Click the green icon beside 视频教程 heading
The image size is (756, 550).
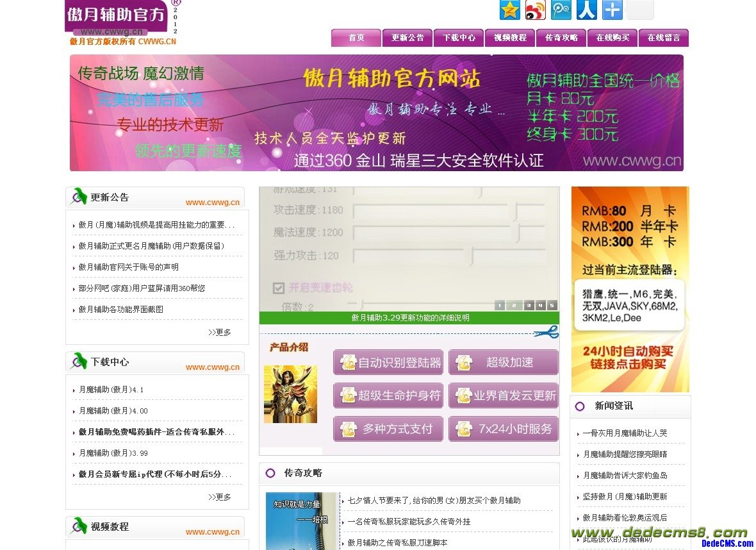pyautogui.click(x=79, y=526)
